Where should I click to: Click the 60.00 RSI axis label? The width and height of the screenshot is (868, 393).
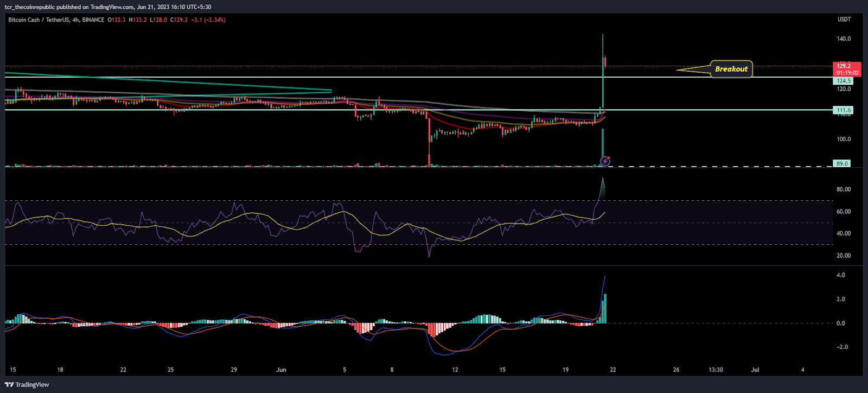pos(844,212)
